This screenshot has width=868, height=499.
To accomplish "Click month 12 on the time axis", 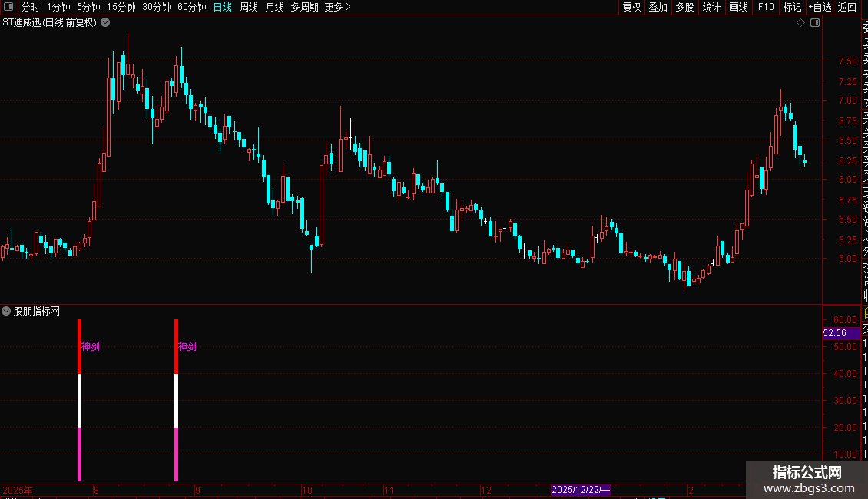I will click(486, 490).
